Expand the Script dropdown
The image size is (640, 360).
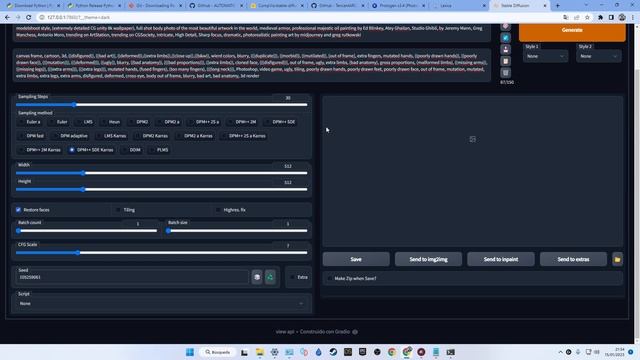click(162, 304)
